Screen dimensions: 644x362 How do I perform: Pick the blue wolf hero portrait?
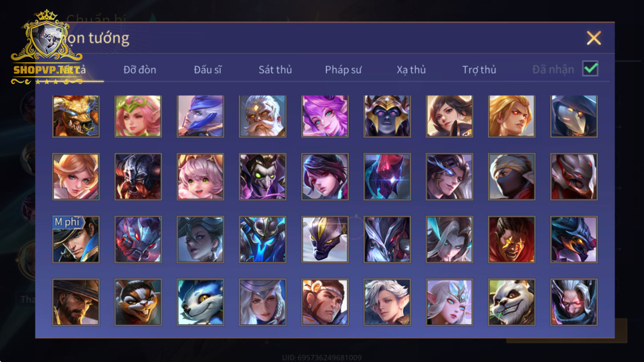[200, 302]
